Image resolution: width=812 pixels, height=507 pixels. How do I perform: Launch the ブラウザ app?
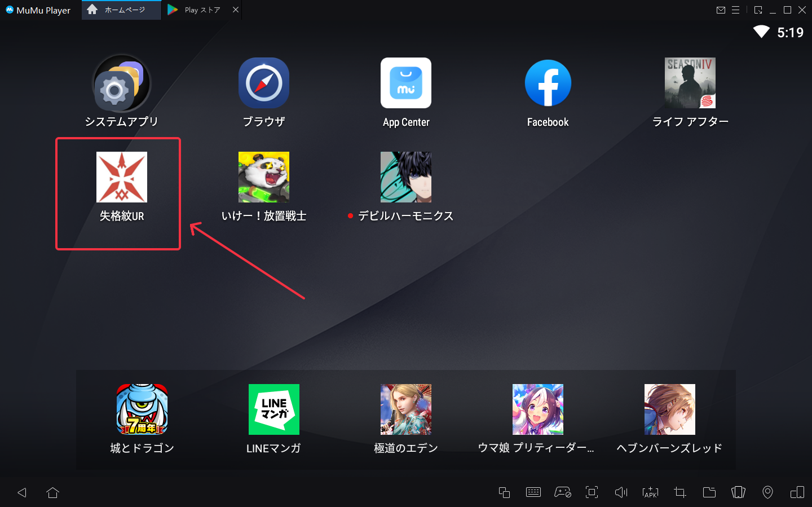point(264,83)
